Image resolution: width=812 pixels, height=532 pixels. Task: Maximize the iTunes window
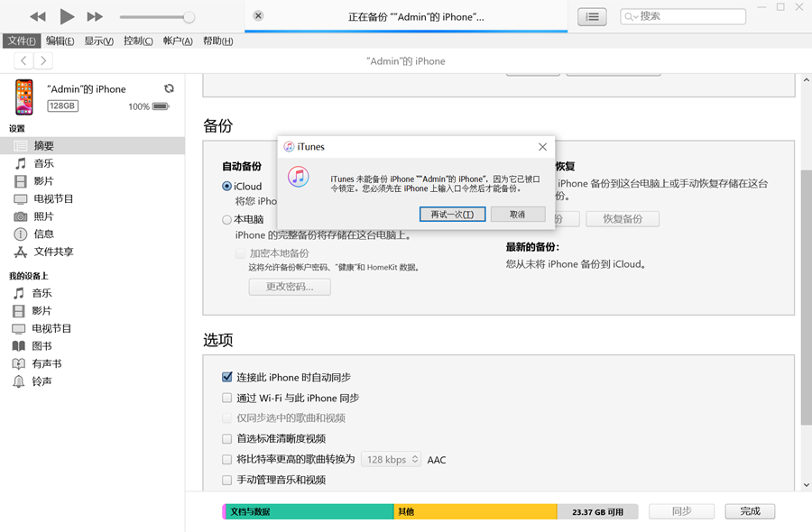tap(780, 6)
